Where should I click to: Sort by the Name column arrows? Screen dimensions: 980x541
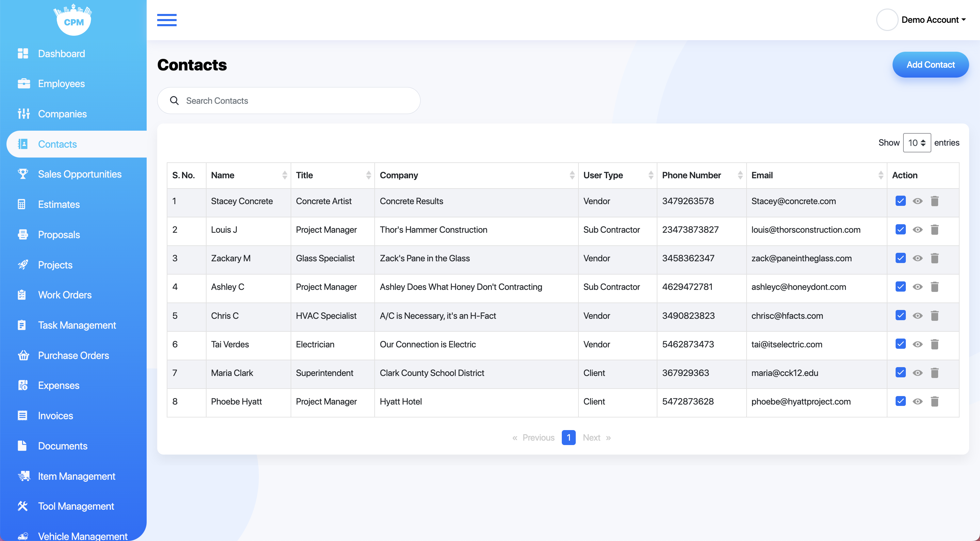[284, 175]
